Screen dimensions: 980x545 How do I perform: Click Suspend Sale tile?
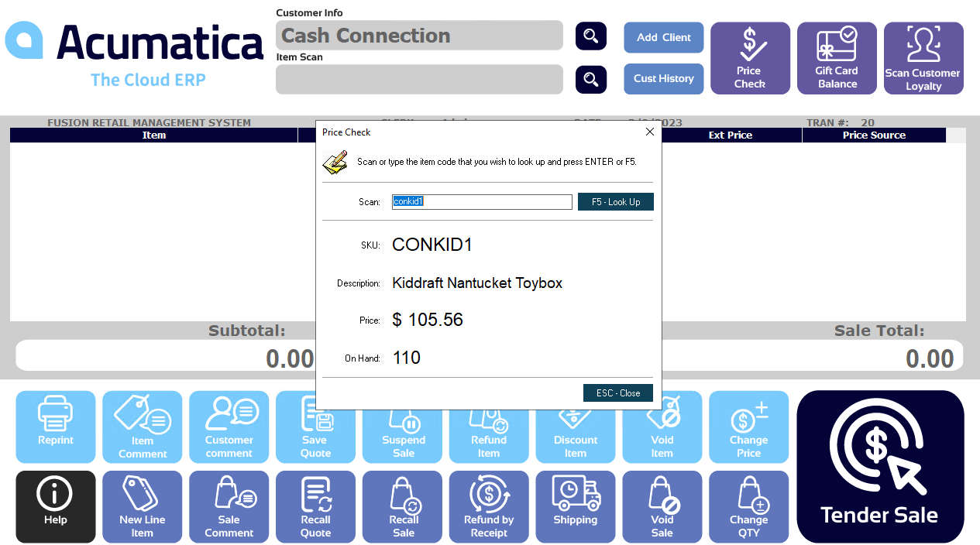coord(403,437)
